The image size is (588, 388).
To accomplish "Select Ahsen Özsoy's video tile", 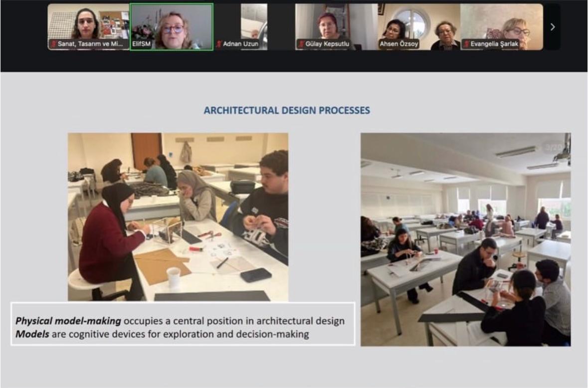I will tap(419, 27).
